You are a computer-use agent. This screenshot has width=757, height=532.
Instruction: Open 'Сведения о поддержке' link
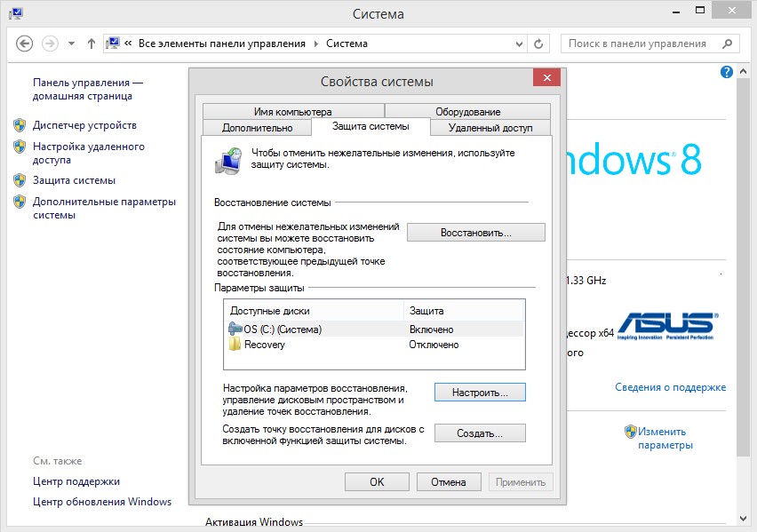tap(670, 387)
